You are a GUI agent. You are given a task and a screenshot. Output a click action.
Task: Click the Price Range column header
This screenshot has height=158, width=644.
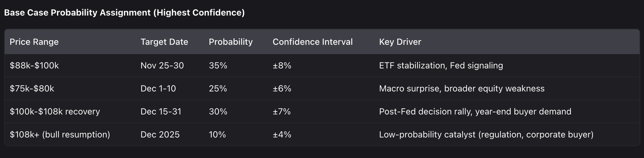pyautogui.click(x=34, y=42)
